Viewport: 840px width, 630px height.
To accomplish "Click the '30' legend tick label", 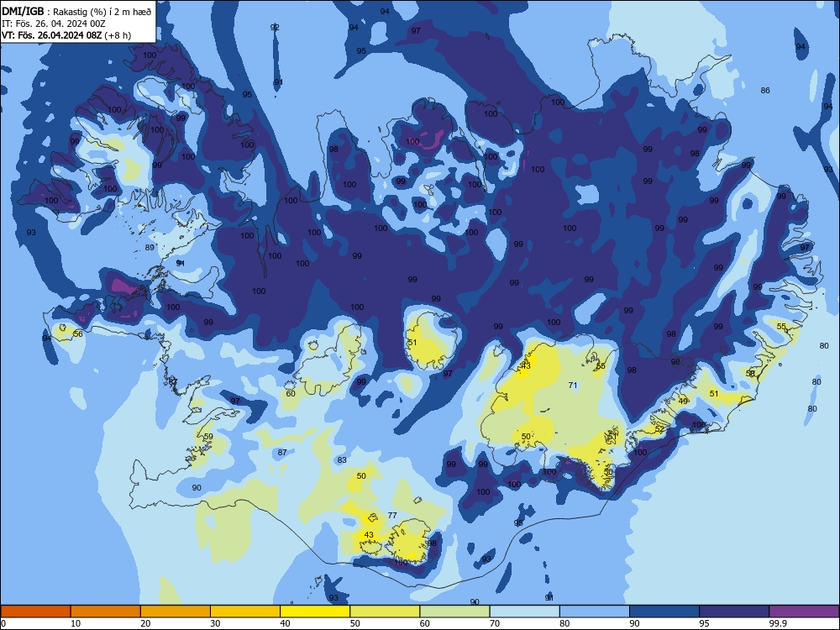I will click(215, 623).
